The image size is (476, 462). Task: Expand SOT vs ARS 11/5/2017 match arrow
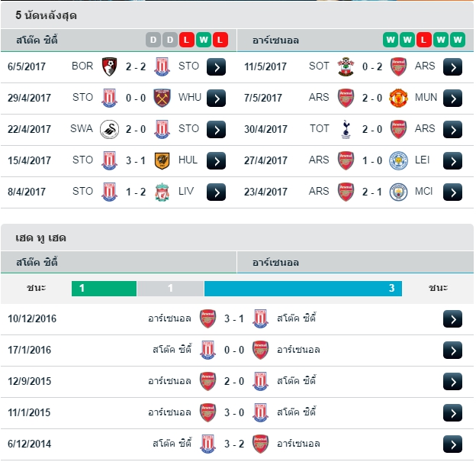(453, 66)
